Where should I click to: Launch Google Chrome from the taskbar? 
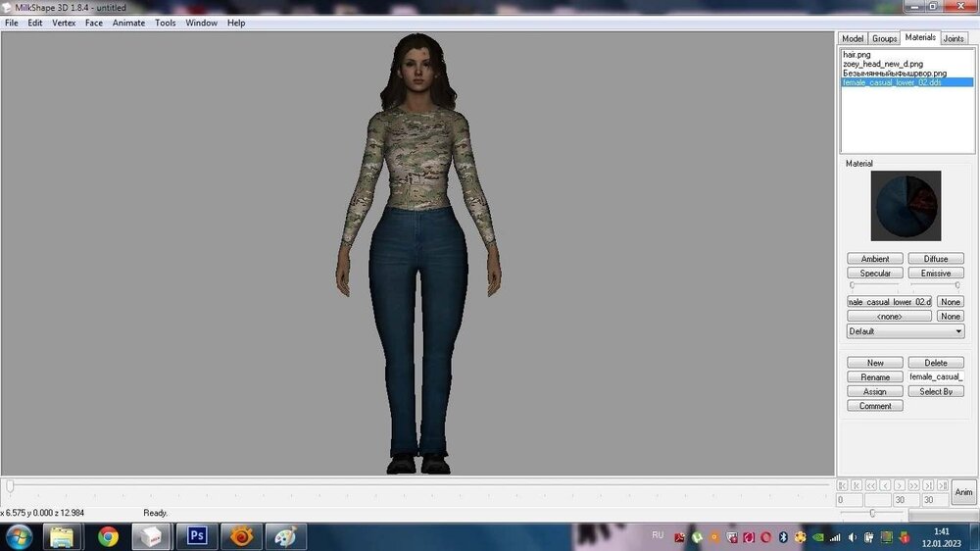(x=108, y=536)
